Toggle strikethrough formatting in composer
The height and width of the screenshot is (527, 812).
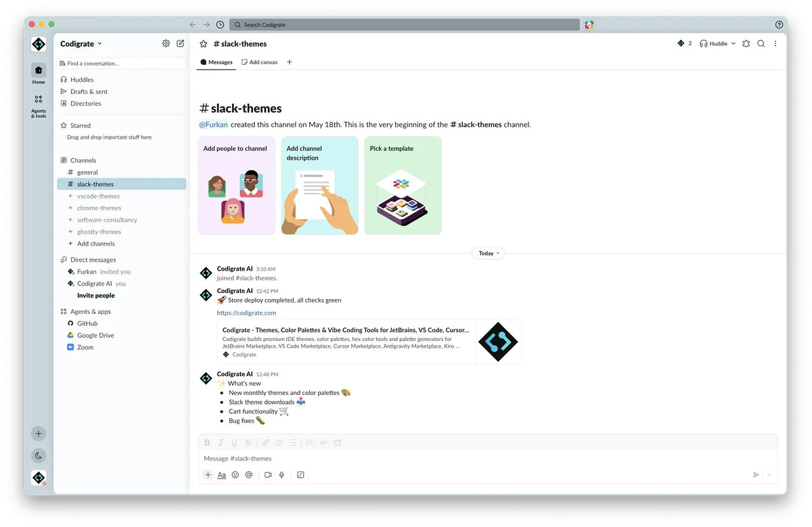click(x=248, y=442)
